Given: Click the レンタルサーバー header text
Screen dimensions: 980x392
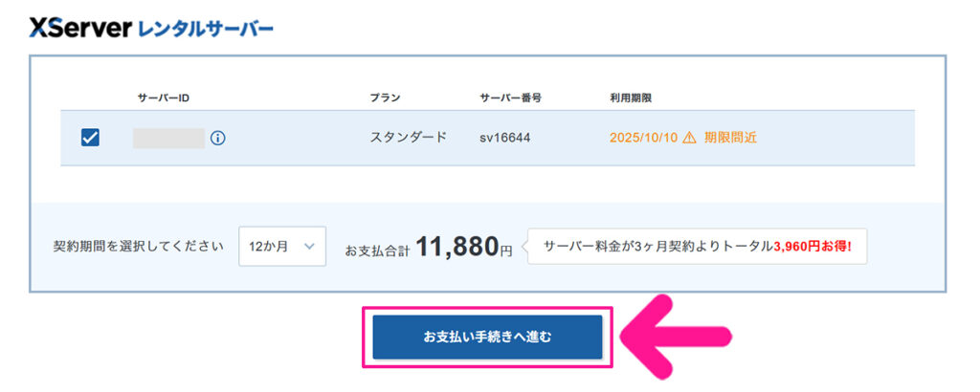Looking at the screenshot, I should [x=206, y=30].
